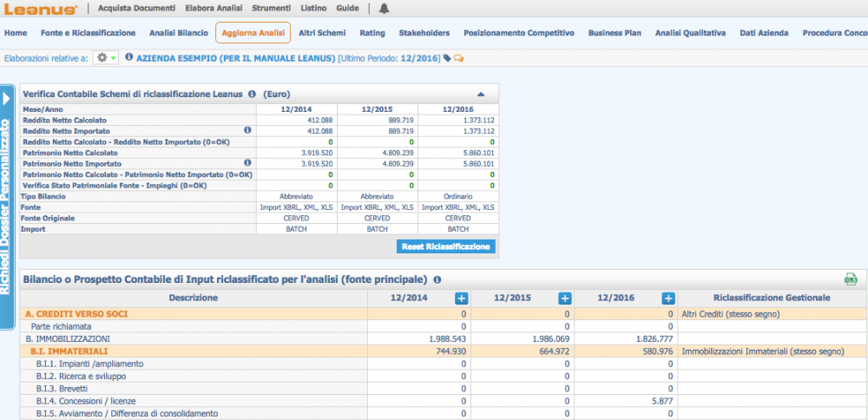Expand the Richiedi Dossier Personalizzato side tab

(x=7, y=207)
